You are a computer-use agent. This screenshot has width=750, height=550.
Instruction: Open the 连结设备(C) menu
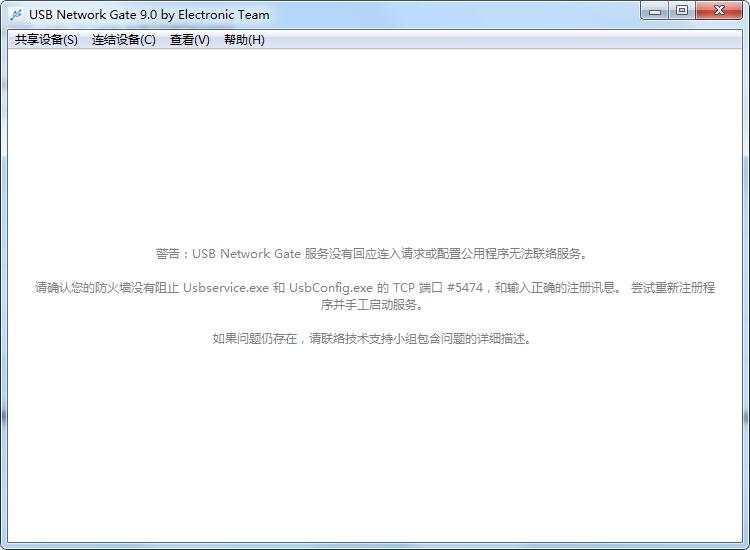point(123,40)
